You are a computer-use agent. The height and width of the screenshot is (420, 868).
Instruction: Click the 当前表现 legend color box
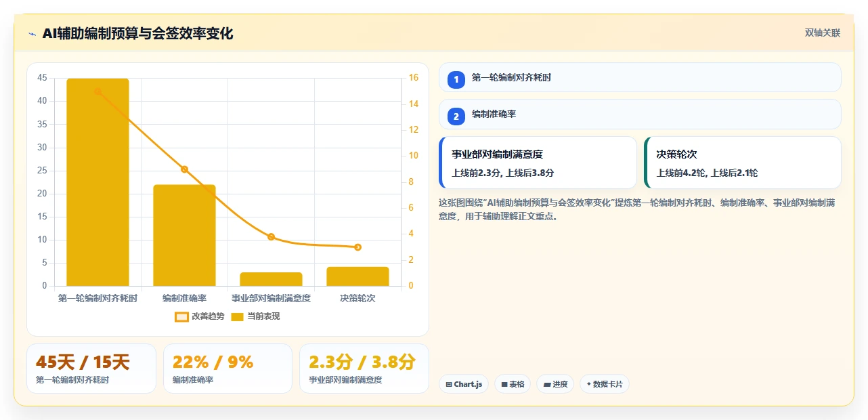click(238, 317)
